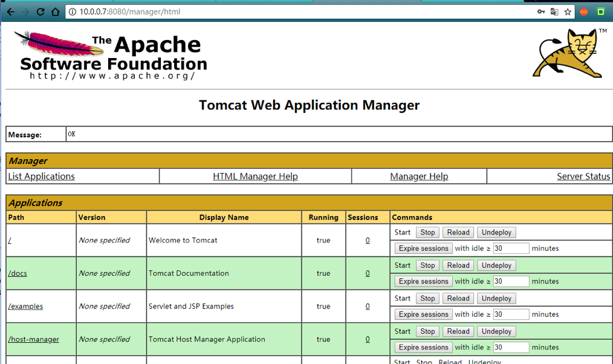Open the /docs application path
Image resolution: width=613 pixels, height=364 pixels.
click(18, 273)
